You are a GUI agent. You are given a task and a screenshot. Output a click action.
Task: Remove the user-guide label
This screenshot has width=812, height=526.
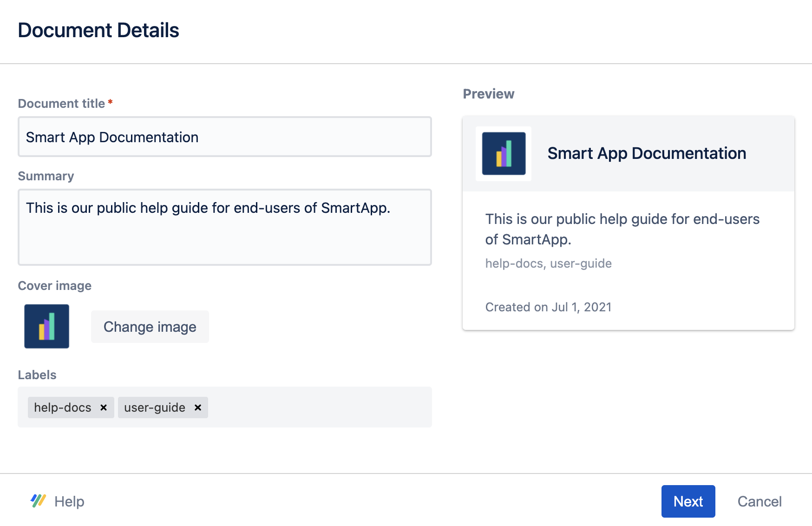pos(197,408)
